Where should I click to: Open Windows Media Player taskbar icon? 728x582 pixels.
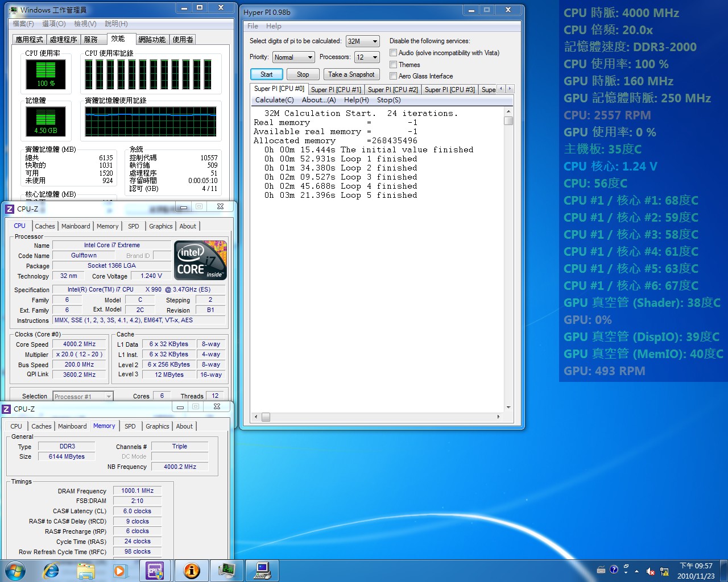120,570
